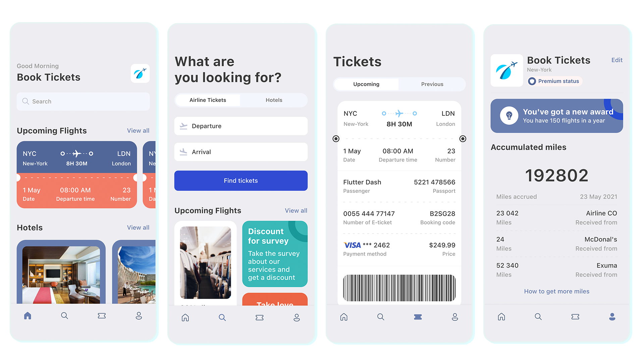Click Find tickets button

point(241,180)
